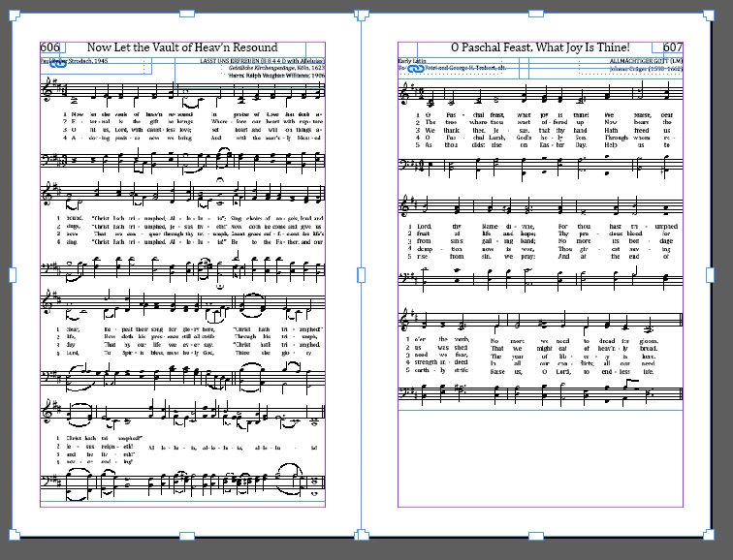Click the top-edge middle handle above page 606
733x560 pixels.
pyautogui.click(x=187, y=14)
